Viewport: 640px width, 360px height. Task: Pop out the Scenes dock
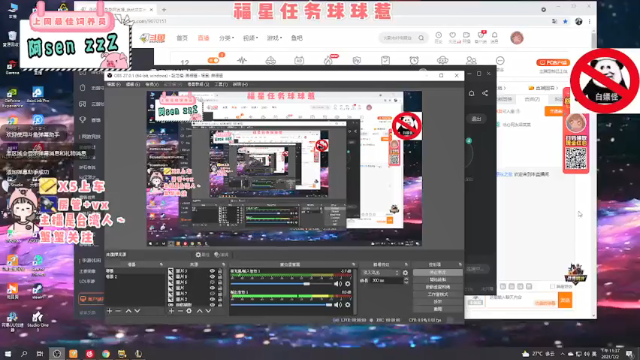coord(161,264)
